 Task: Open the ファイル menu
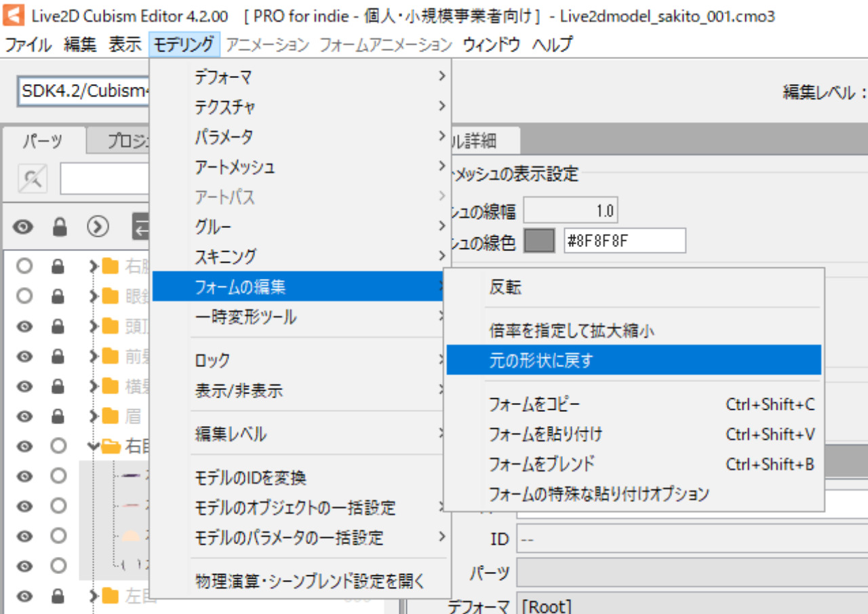tap(28, 45)
